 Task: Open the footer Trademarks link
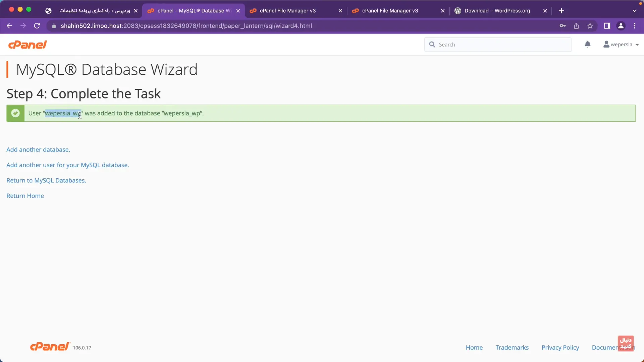[512, 348]
